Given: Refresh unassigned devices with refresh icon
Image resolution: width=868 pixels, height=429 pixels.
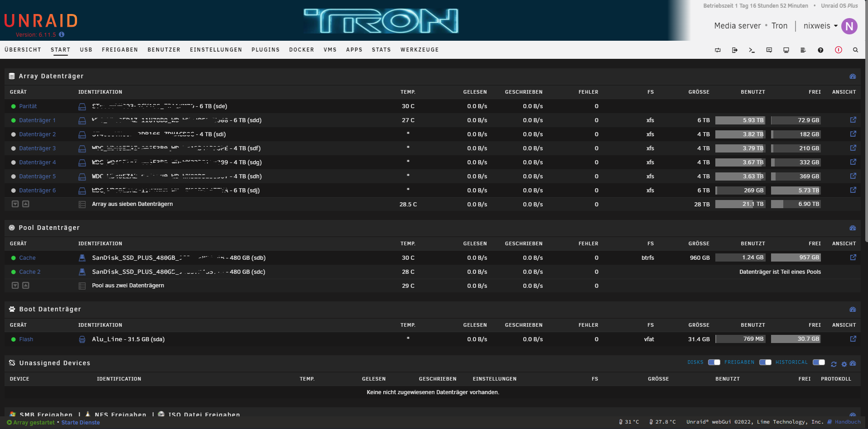Looking at the screenshot, I should 834,364.
